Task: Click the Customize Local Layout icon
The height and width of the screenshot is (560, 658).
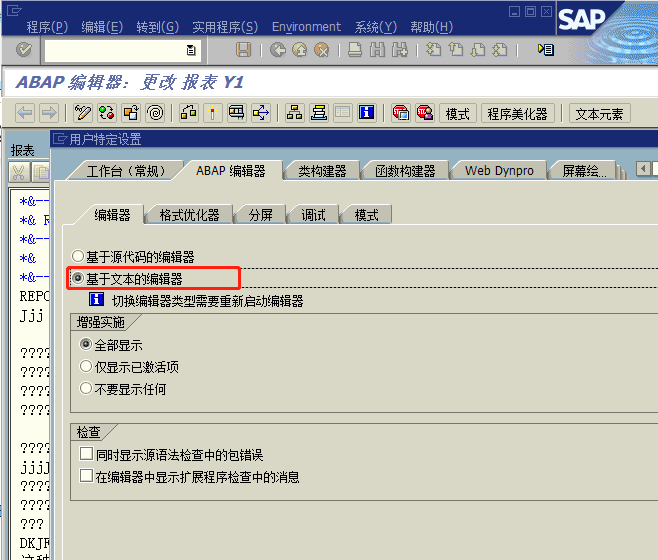Action: (x=546, y=50)
